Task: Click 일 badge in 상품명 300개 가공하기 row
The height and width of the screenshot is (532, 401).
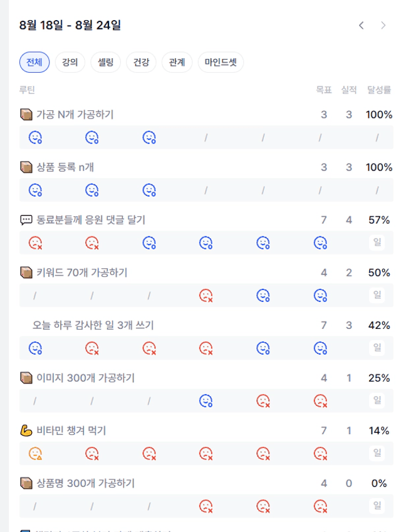Action: (x=377, y=506)
